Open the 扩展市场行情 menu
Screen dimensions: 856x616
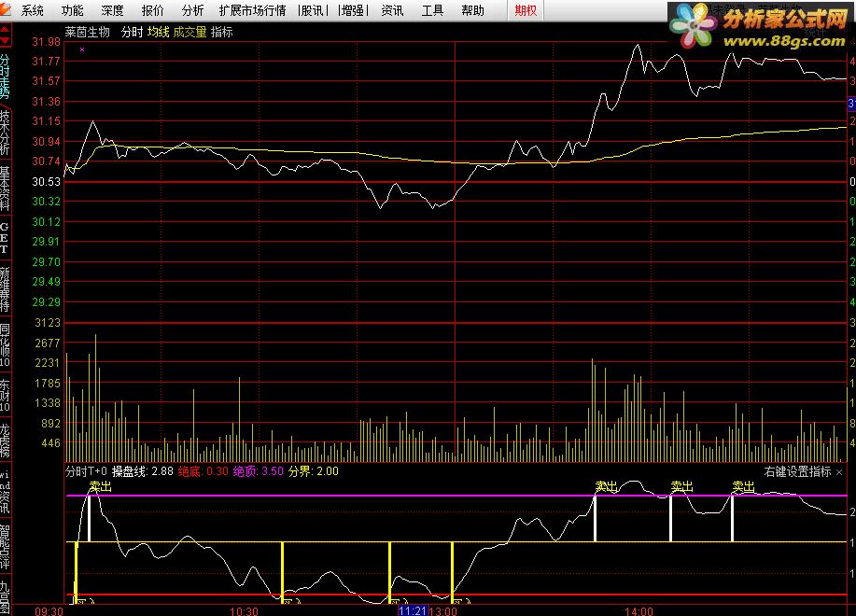click(x=252, y=10)
